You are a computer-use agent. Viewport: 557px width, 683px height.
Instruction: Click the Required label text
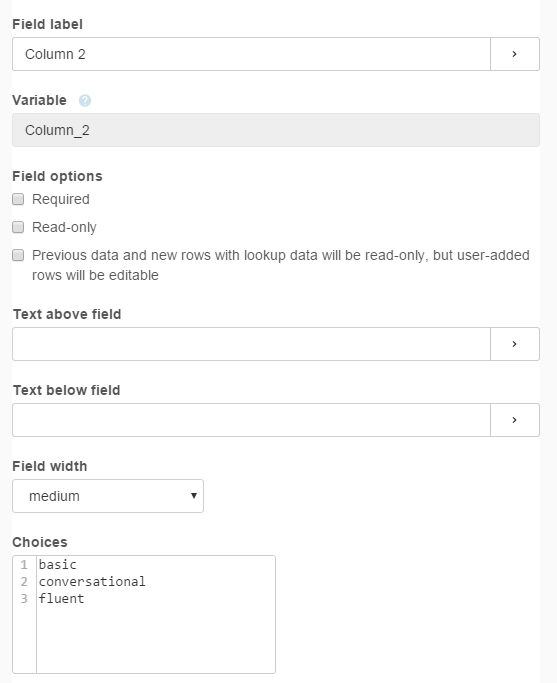(61, 199)
